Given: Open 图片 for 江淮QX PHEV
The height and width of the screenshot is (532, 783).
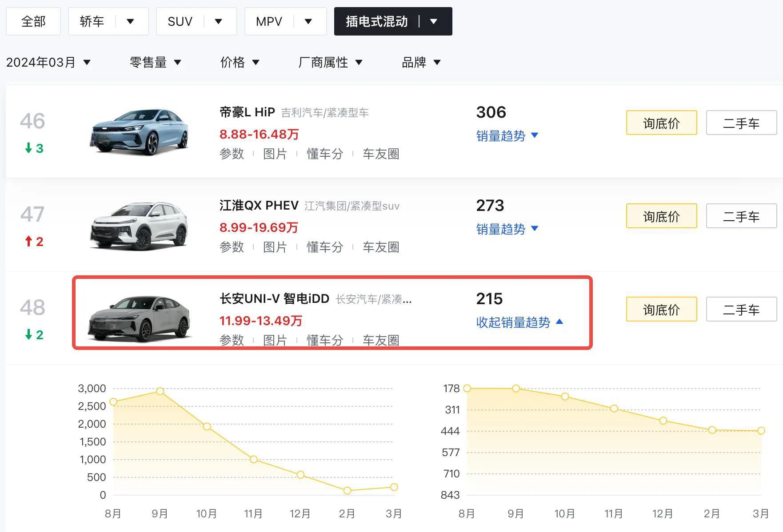Looking at the screenshot, I should (x=275, y=247).
